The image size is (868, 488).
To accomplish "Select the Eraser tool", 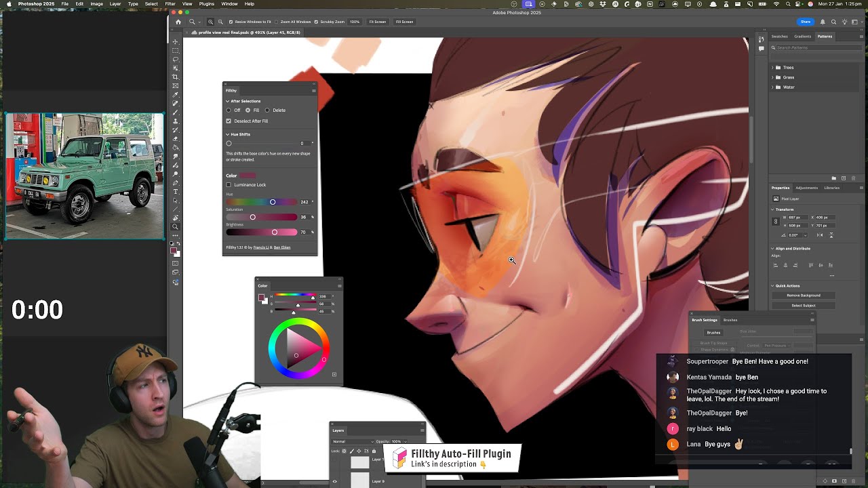I will pos(176,138).
